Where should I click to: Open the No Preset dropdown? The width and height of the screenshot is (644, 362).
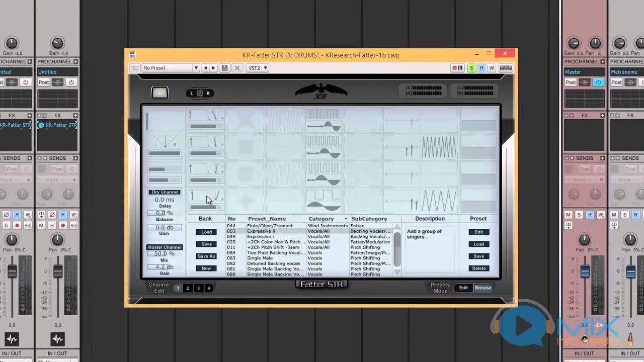[x=171, y=68]
